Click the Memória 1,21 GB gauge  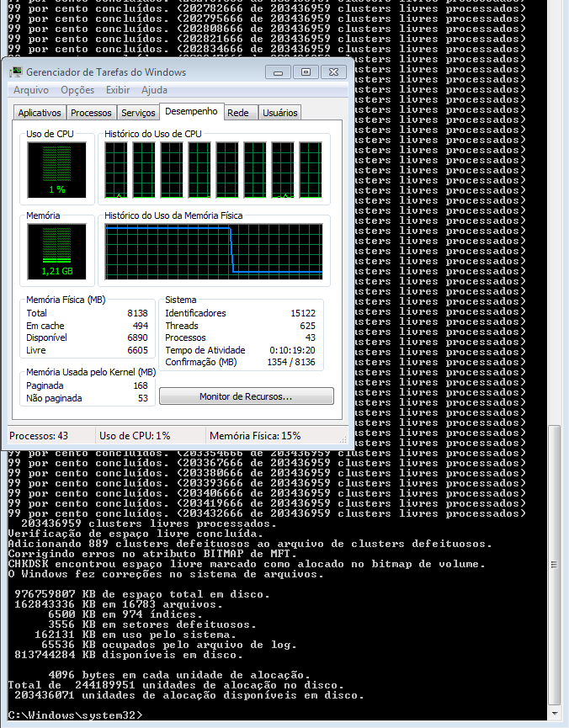(x=56, y=252)
